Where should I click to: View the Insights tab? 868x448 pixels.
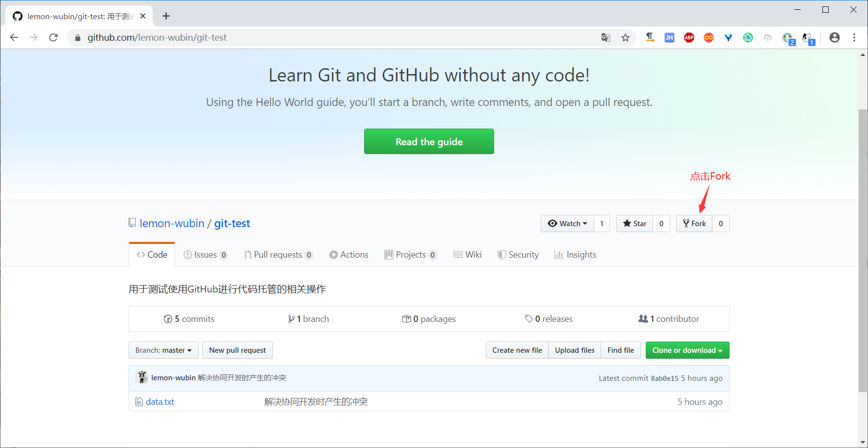pyautogui.click(x=575, y=255)
